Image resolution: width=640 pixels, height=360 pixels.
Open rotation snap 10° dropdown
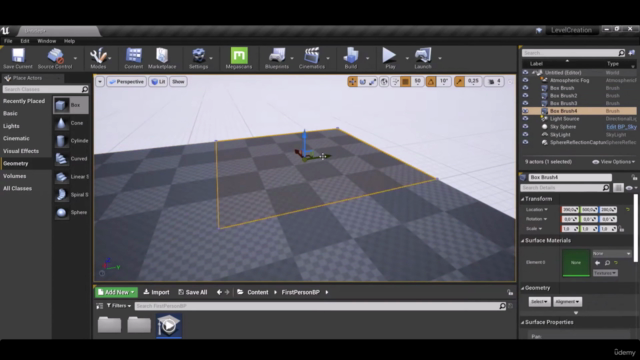(444, 82)
